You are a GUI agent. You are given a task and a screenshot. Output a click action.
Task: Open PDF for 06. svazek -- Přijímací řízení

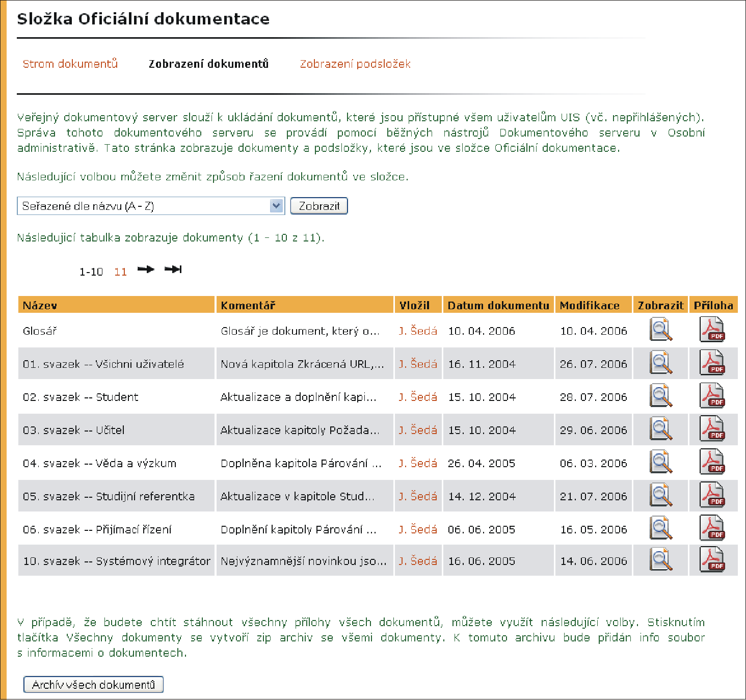tap(712, 528)
